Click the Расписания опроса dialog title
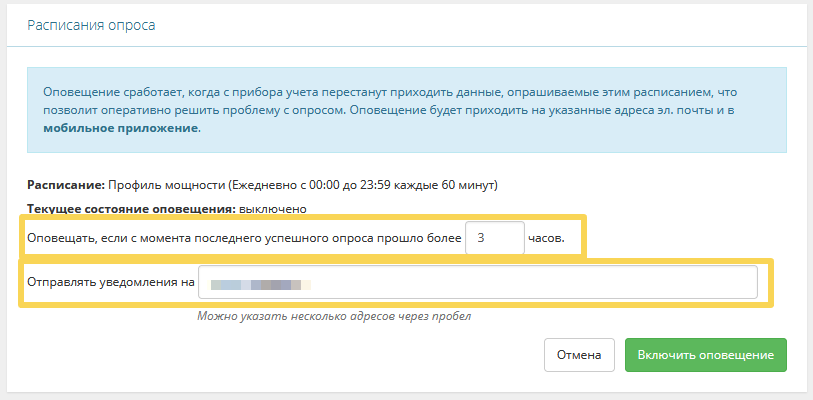Viewport: 813px width, 400px height. pyautogui.click(x=91, y=25)
